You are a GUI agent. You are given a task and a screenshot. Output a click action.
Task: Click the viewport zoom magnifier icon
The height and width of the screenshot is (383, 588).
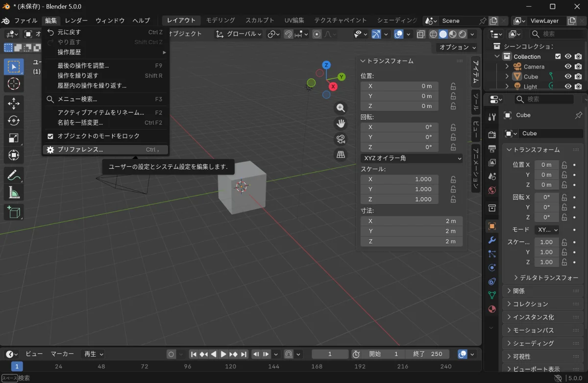tap(341, 108)
